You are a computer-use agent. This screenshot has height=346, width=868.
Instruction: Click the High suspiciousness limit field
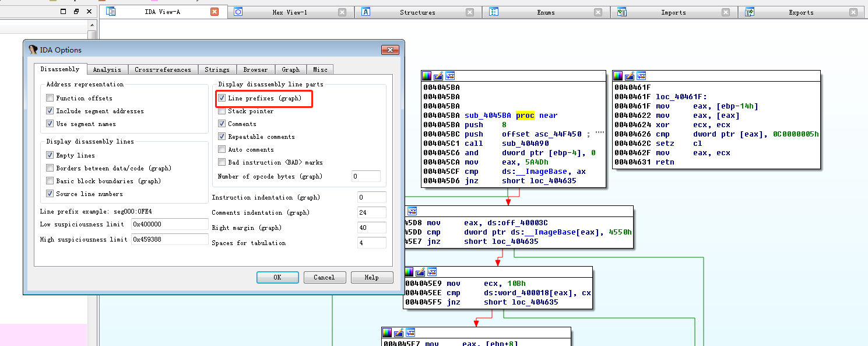(170, 239)
